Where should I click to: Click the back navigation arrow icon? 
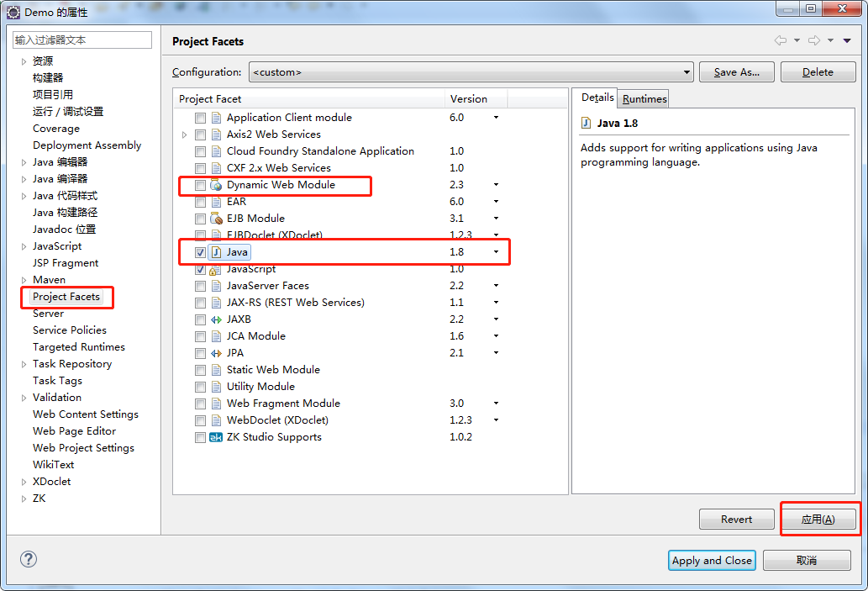[781, 40]
